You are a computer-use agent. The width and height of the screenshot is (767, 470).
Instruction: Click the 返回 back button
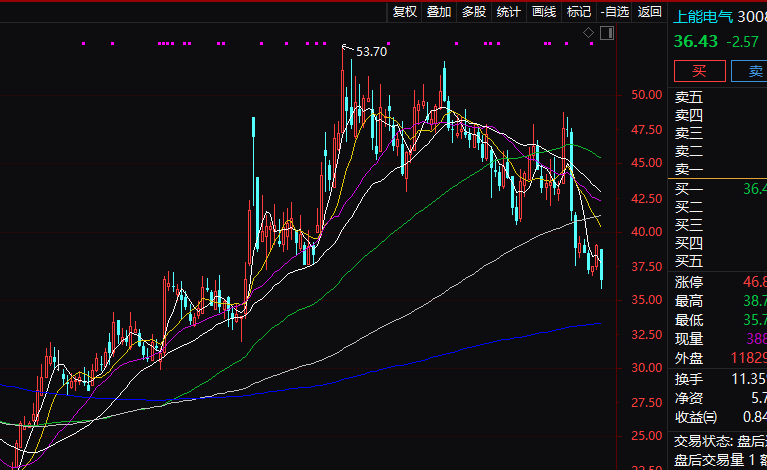[x=650, y=12]
